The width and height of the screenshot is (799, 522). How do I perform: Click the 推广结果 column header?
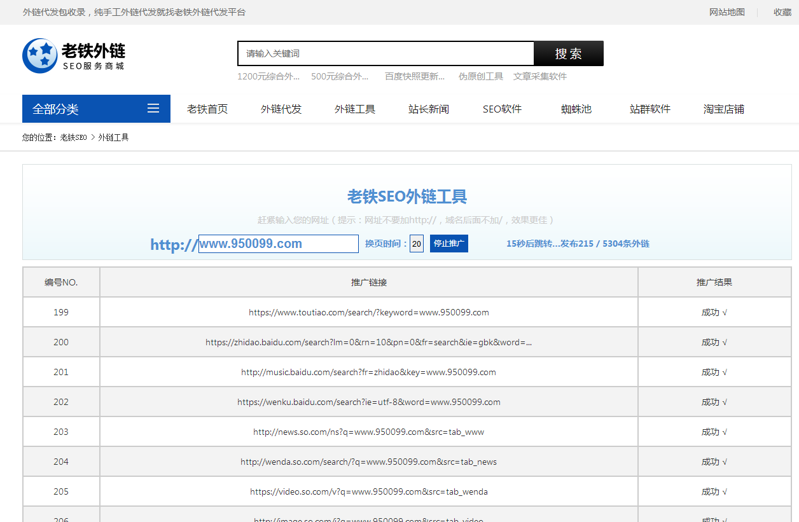(x=714, y=282)
